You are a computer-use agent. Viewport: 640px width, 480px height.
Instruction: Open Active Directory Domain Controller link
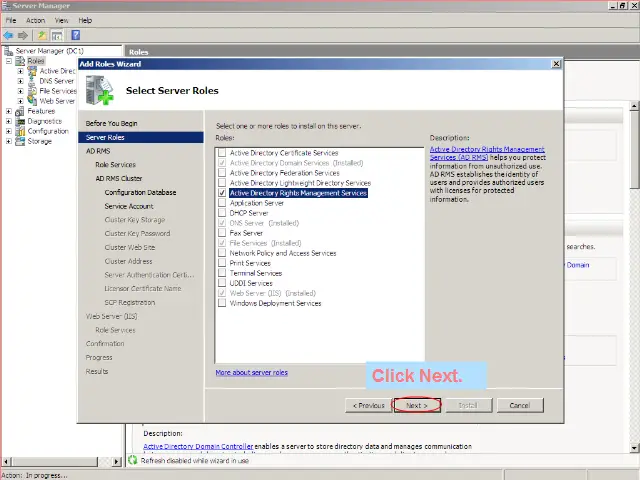point(198,446)
